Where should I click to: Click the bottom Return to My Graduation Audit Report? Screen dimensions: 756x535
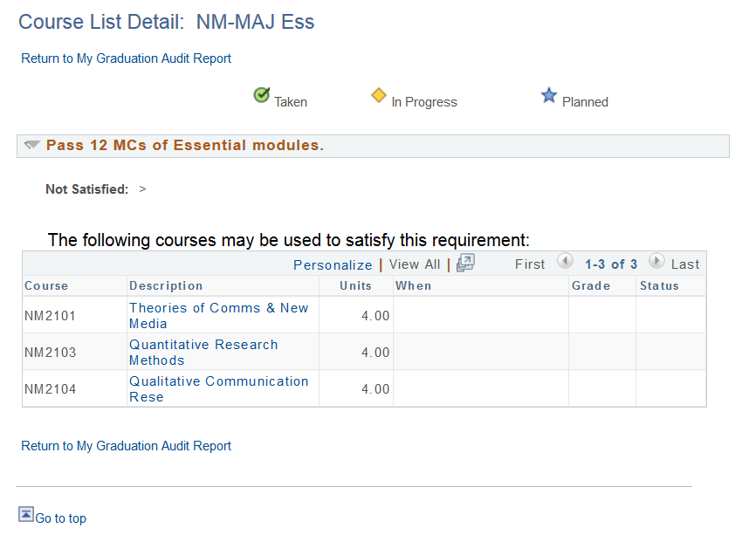pyautogui.click(x=126, y=446)
